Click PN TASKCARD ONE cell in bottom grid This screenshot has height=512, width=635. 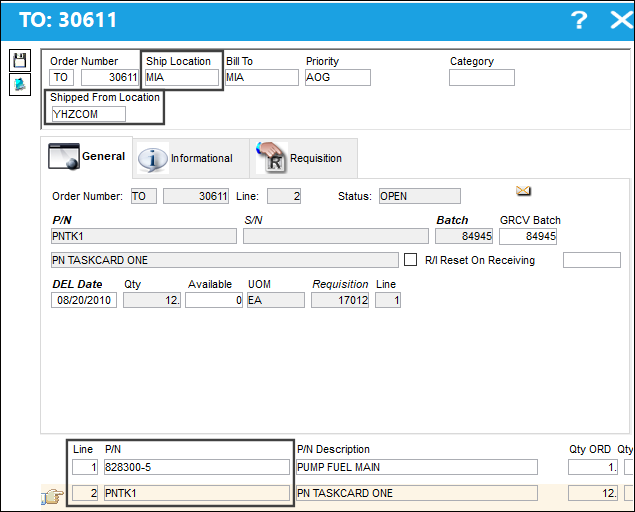pyautogui.click(x=417, y=493)
